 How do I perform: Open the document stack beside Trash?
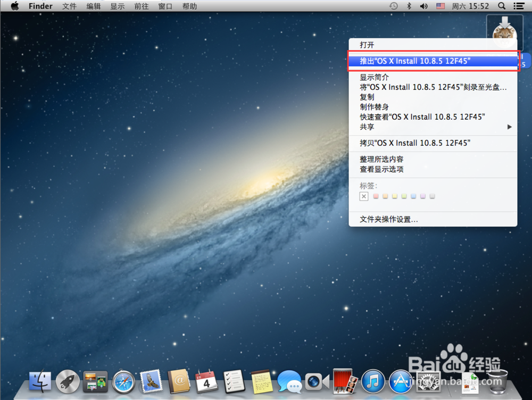470,382
